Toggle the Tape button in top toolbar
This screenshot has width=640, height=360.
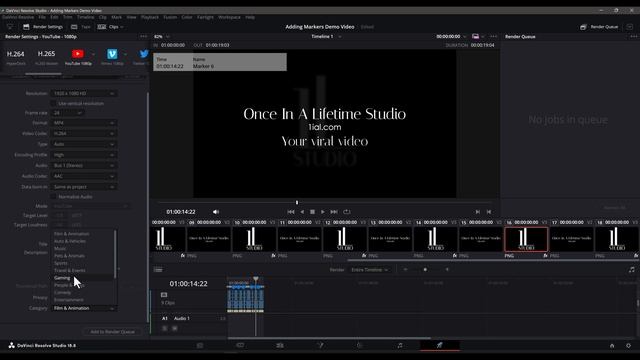pos(81,27)
